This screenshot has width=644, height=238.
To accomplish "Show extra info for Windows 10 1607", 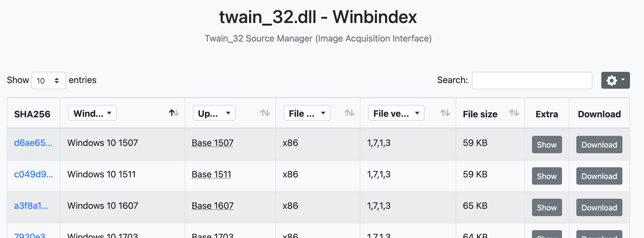I will (547, 207).
